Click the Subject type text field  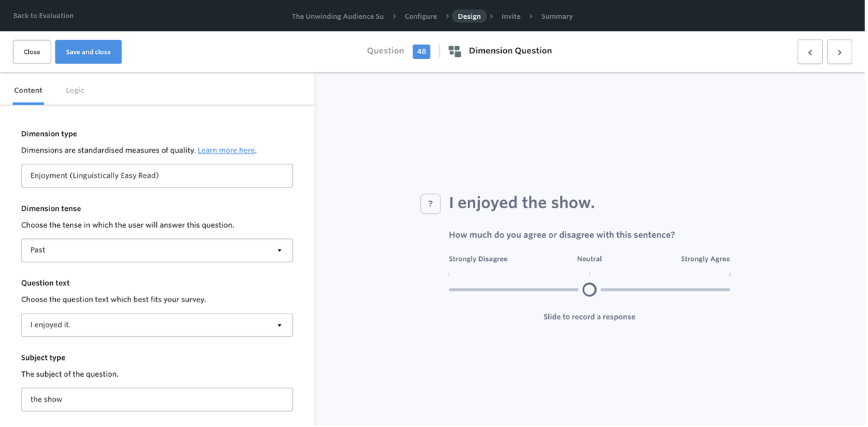[157, 399]
